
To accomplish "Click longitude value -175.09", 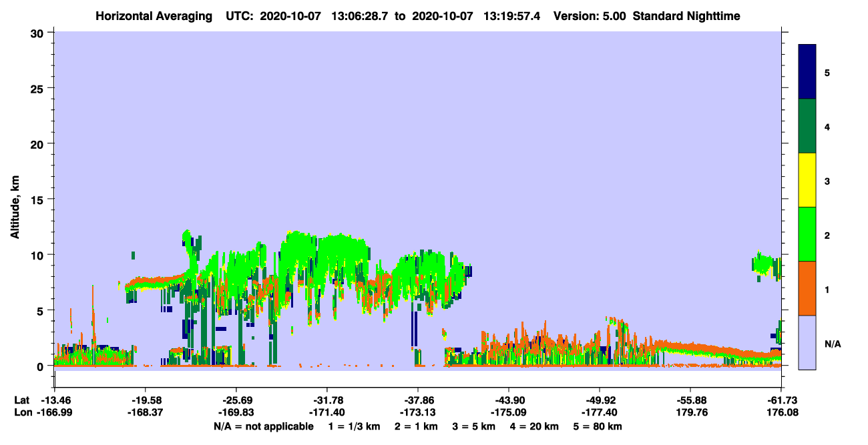I will [509, 413].
